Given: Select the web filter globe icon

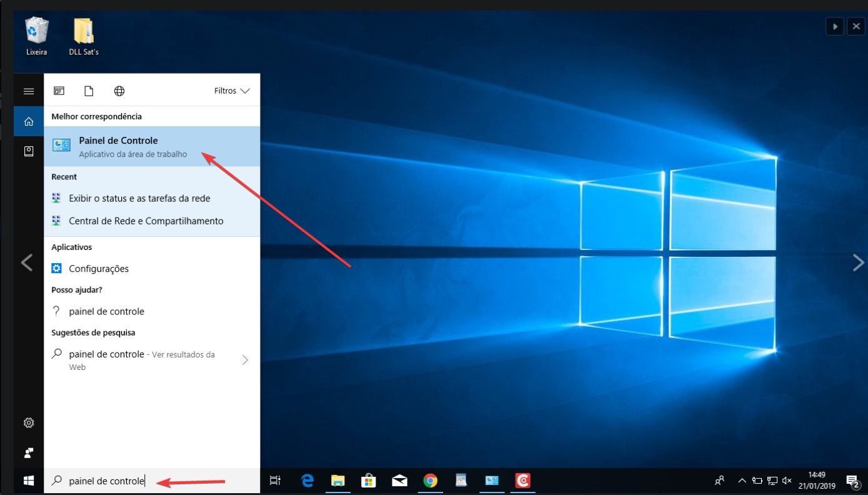Looking at the screenshot, I should pyautogui.click(x=119, y=91).
